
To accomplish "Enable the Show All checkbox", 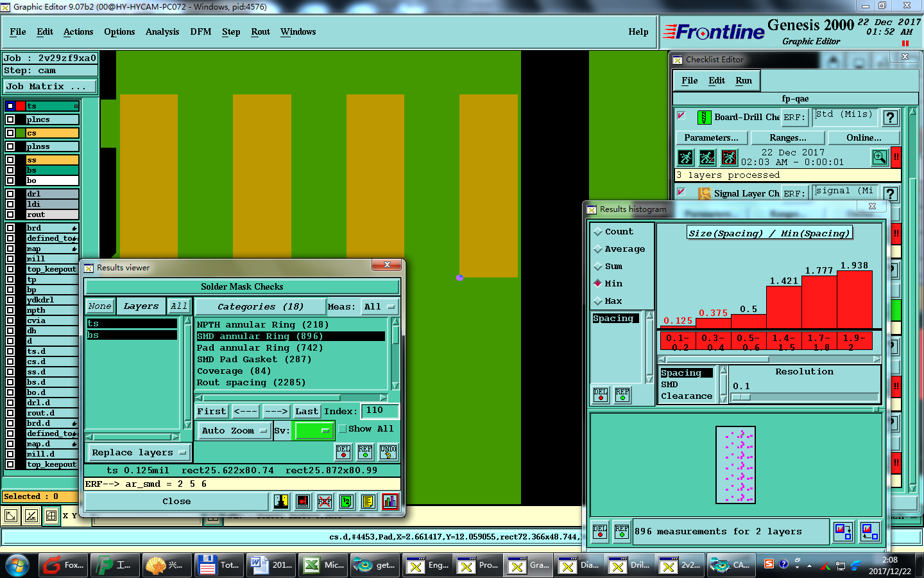I will point(343,429).
